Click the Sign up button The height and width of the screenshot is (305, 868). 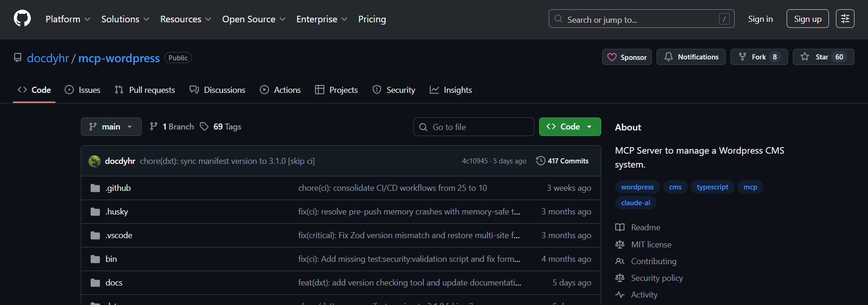pos(808,19)
